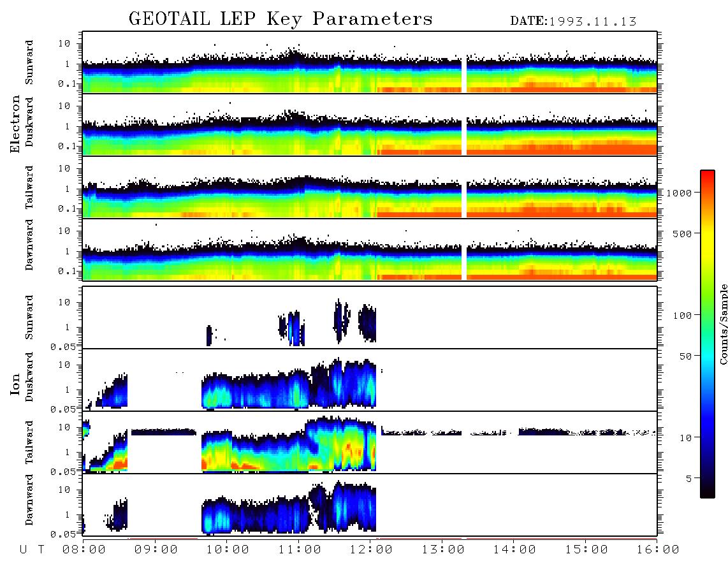Viewport: 728px width, 561px height.
Task: Click the "Ion" group axis label
Action: coord(15,384)
